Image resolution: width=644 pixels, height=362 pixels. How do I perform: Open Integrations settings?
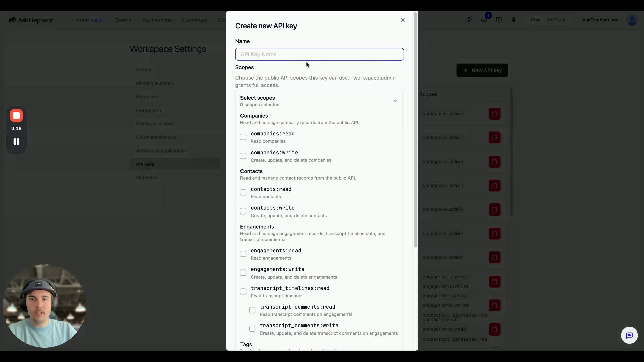(x=149, y=110)
